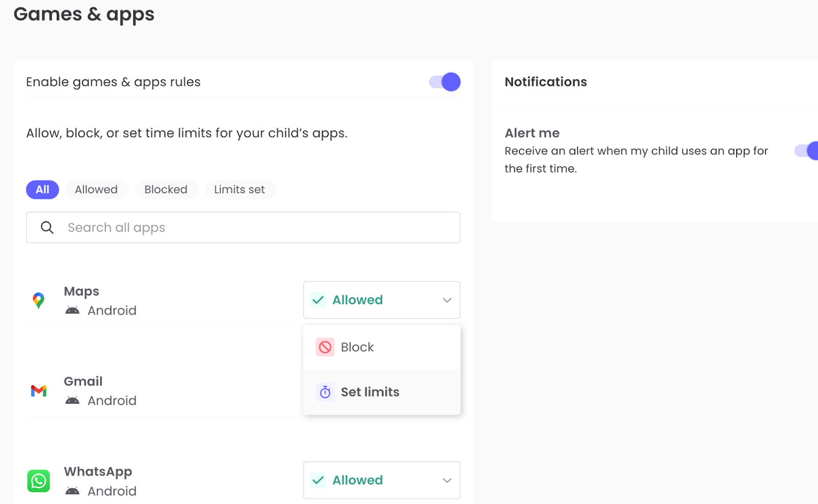
Task: Click the green checkmark in WhatsApp dropdown
Action: click(318, 480)
